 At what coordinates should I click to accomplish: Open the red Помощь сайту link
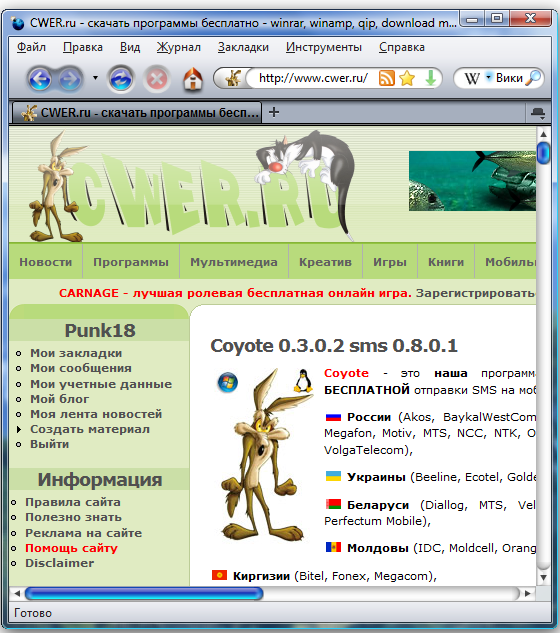point(71,548)
